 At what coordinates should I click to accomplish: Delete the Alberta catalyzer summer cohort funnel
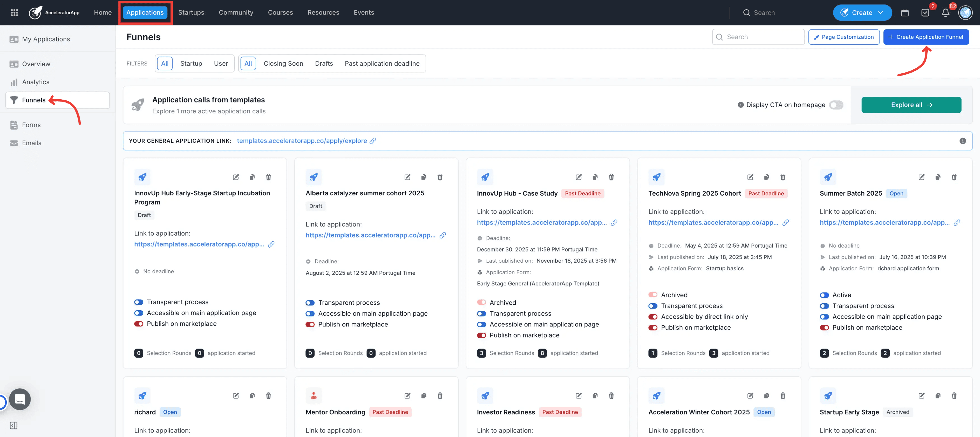[x=440, y=177]
